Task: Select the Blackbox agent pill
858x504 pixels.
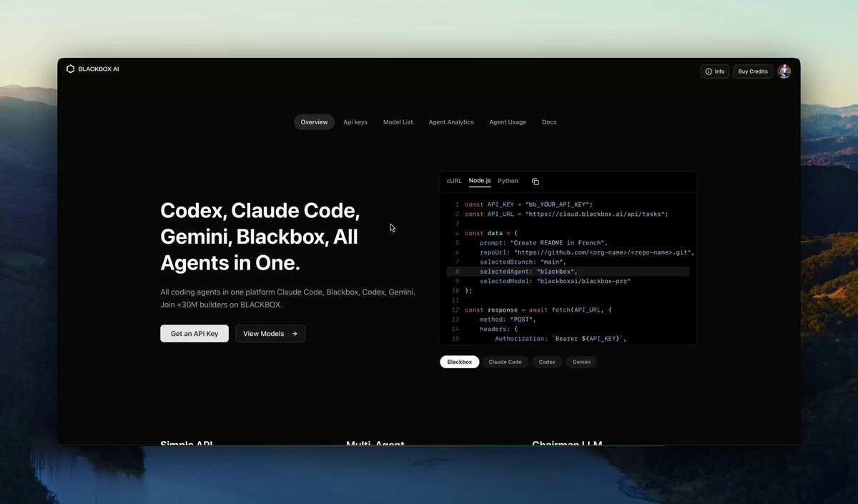Action: point(460,362)
